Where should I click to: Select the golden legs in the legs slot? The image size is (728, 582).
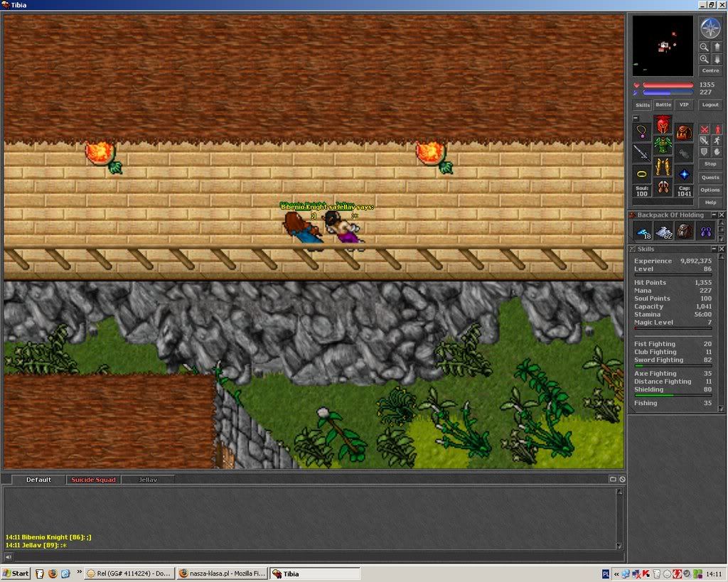point(663,166)
